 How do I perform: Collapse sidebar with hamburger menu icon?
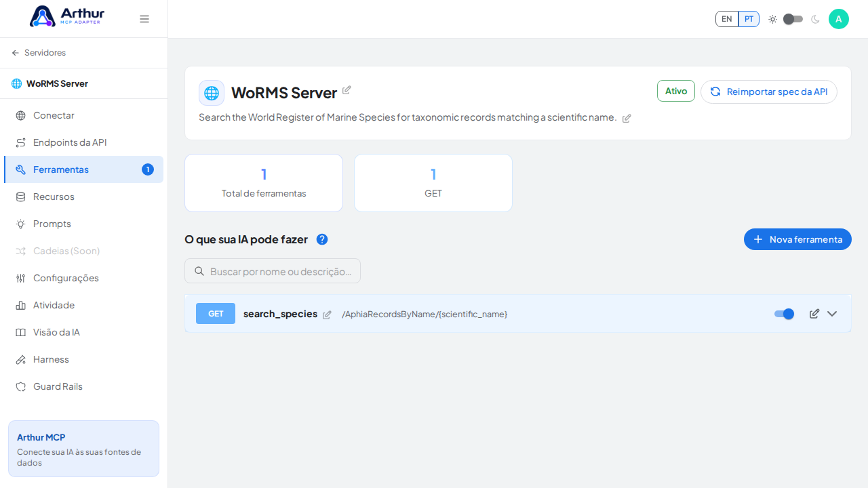(144, 19)
